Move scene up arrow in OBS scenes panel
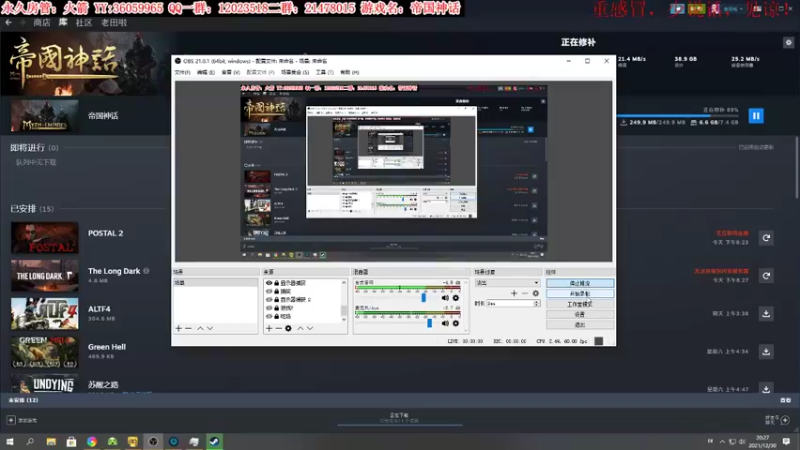 coord(200,329)
